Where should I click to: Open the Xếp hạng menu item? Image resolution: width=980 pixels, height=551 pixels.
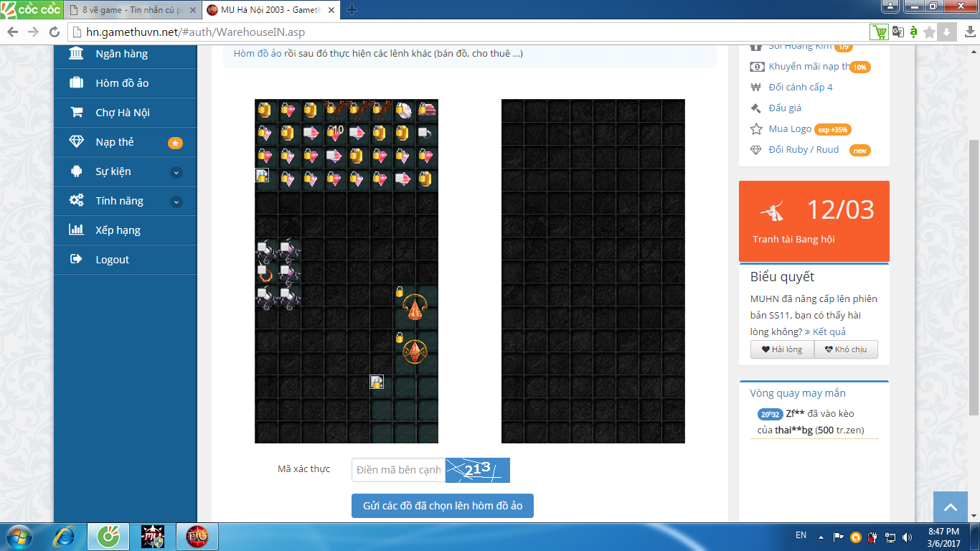(x=126, y=230)
